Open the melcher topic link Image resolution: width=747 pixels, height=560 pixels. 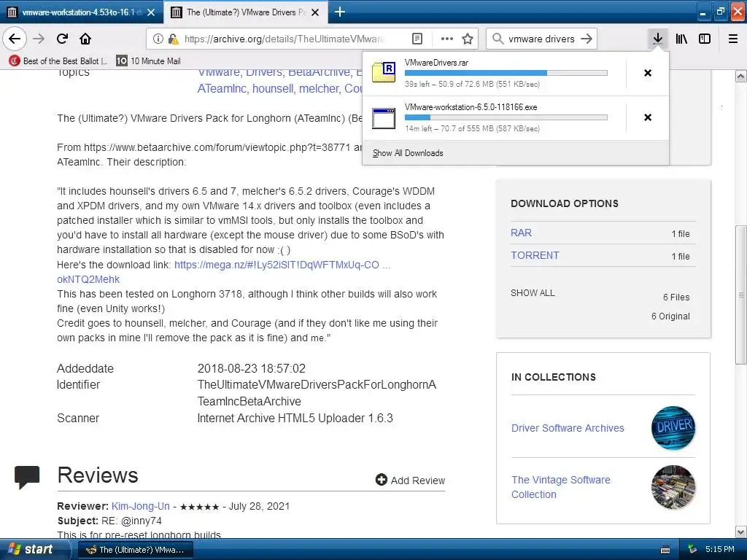[319, 88]
